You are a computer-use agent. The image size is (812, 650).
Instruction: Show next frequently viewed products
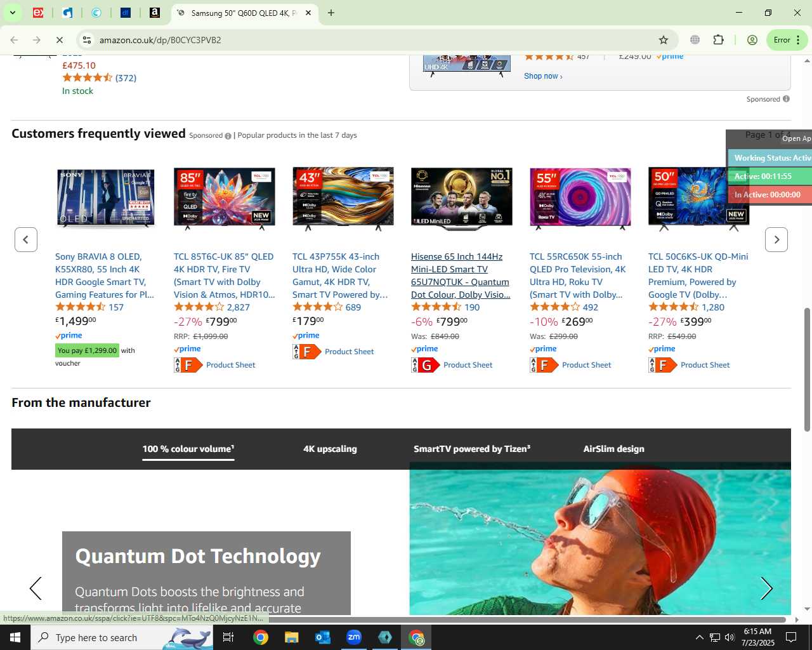[776, 239]
